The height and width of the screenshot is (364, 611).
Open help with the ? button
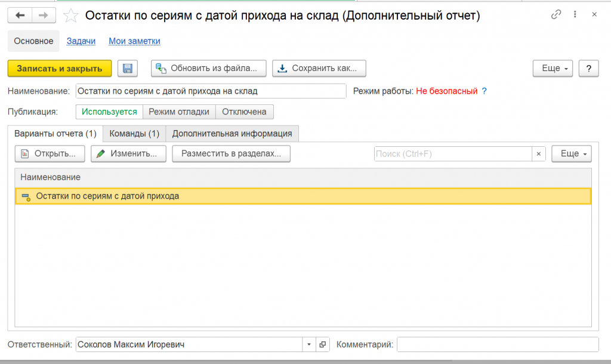(588, 69)
